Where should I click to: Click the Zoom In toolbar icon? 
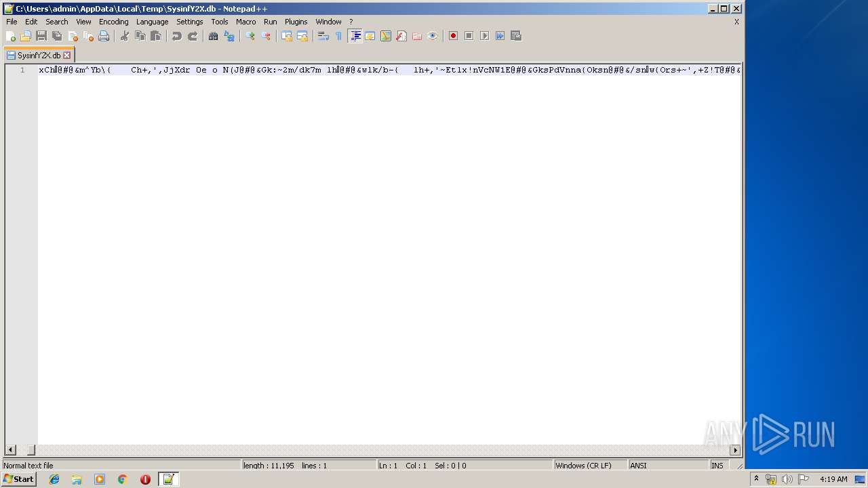tap(250, 36)
